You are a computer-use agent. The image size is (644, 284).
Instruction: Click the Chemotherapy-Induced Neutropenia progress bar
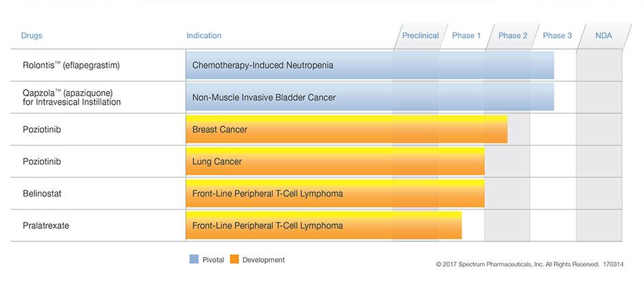click(369, 65)
